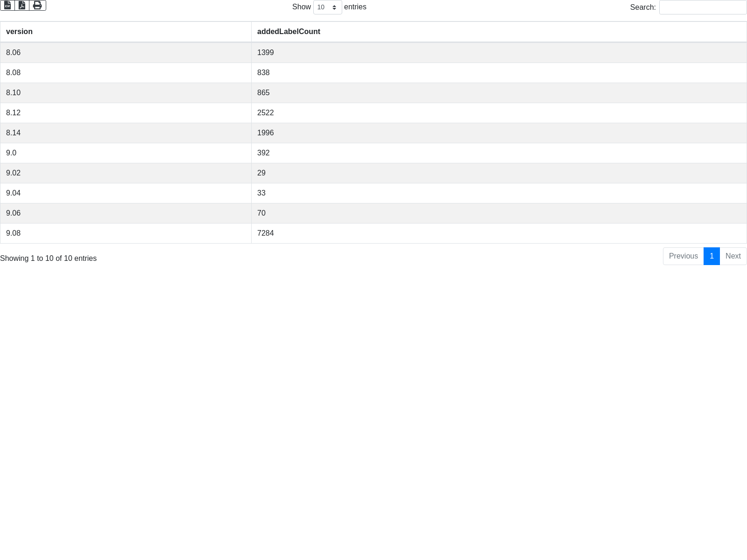Select the 8.12 version row

point(14,113)
